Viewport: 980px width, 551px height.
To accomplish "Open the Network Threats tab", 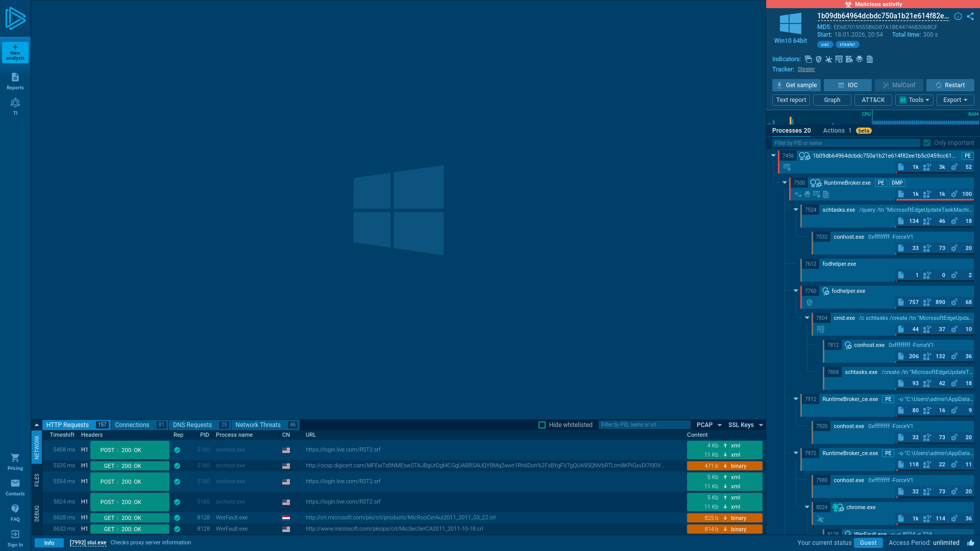I will [258, 425].
